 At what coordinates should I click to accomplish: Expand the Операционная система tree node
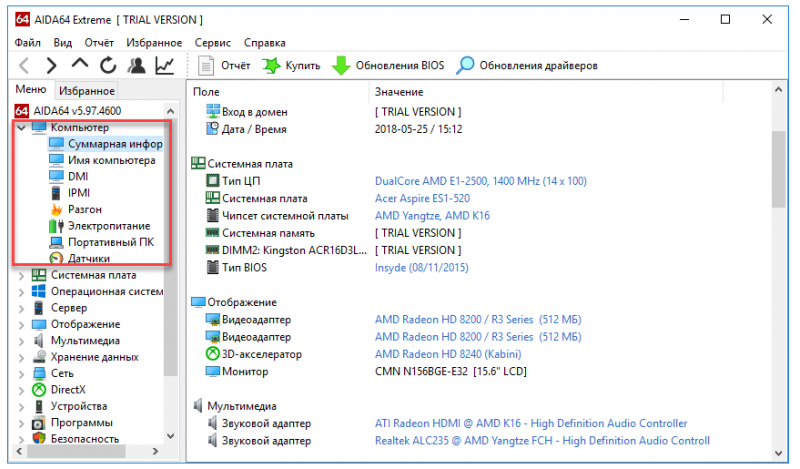point(21,292)
